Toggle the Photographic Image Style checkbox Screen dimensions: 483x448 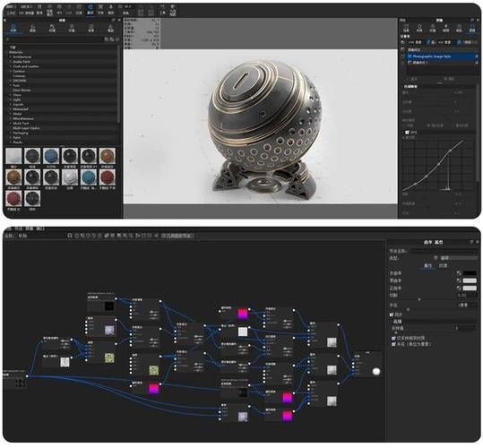[410, 56]
